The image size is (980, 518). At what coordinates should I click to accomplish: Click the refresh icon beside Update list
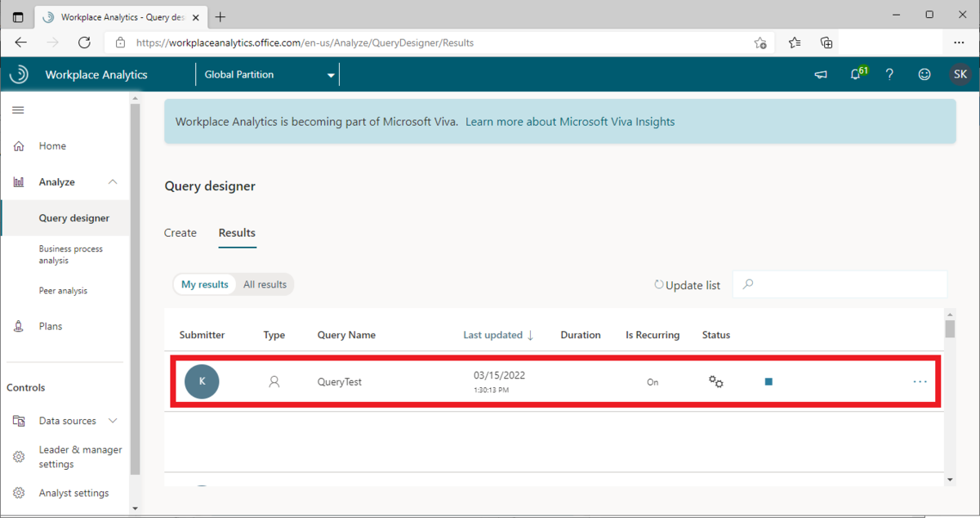659,285
